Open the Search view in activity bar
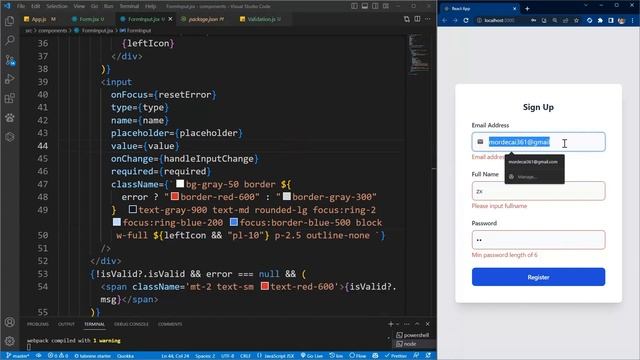 [10, 40]
